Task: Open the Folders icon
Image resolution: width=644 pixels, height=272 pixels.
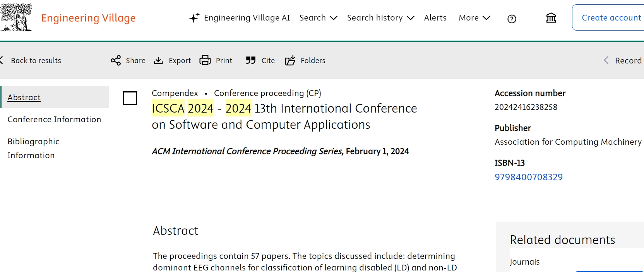Action: pos(290,60)
